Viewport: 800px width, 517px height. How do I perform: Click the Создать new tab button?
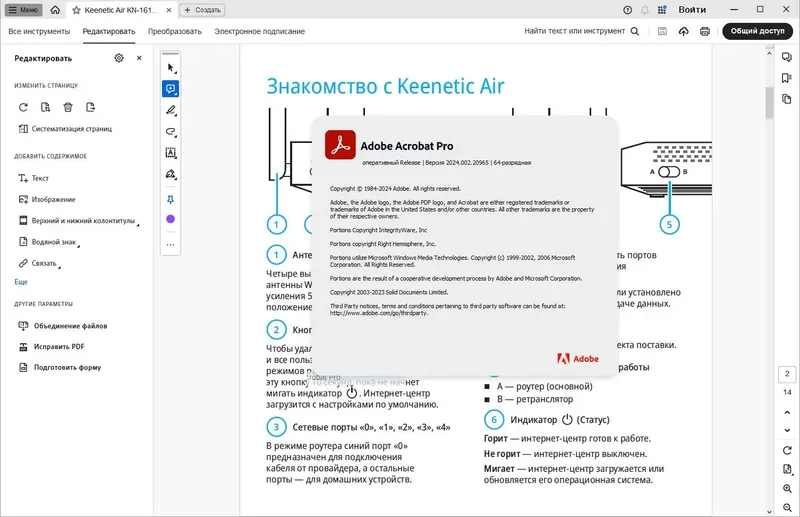point(203,10)
